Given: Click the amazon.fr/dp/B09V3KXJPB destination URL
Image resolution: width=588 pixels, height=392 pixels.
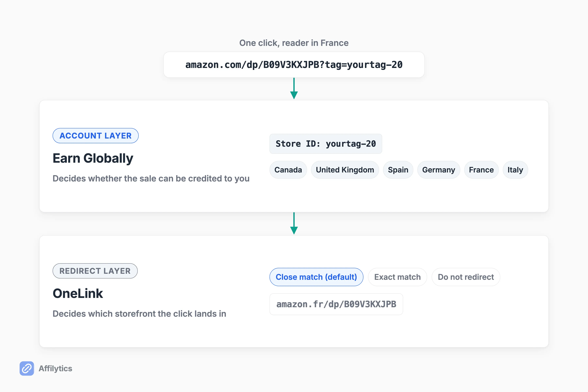Looking at the screenshot, I should point(336,304).
